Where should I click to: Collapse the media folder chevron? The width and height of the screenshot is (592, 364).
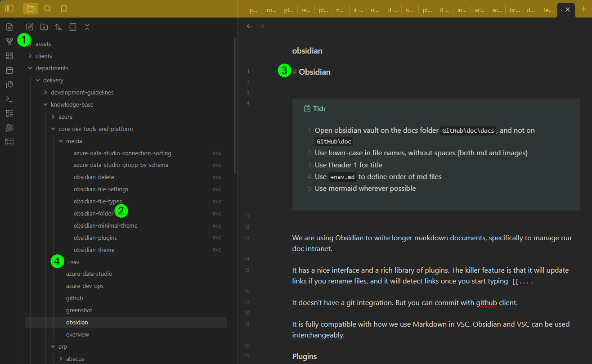point(61,141)
